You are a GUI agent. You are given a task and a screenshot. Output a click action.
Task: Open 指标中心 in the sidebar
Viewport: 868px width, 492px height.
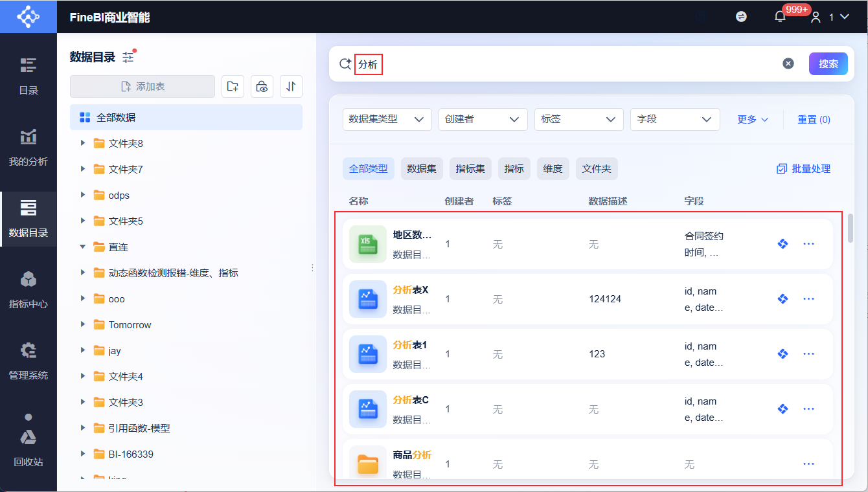[x=28, y=289]
